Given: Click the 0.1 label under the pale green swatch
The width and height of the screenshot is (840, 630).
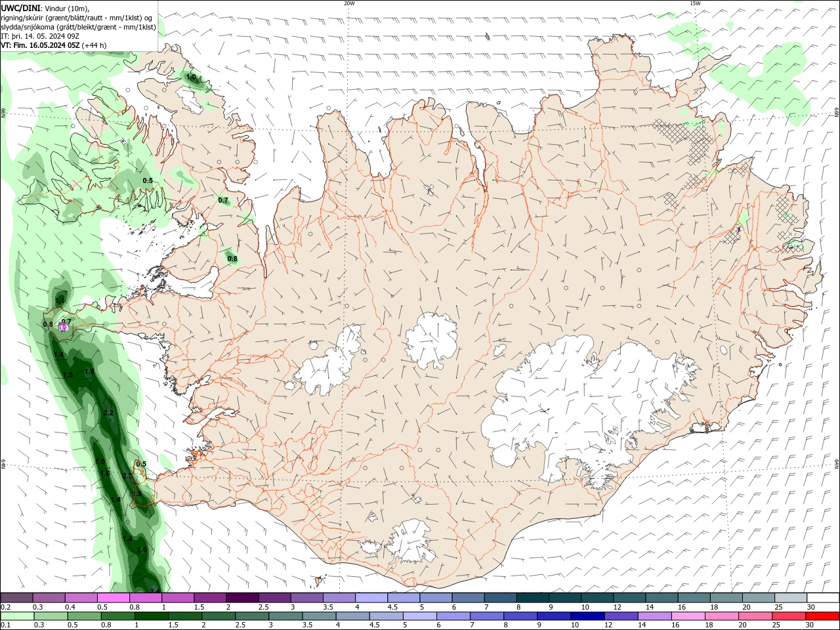Looking at the screenshot, I should click(x=6, y=625).
